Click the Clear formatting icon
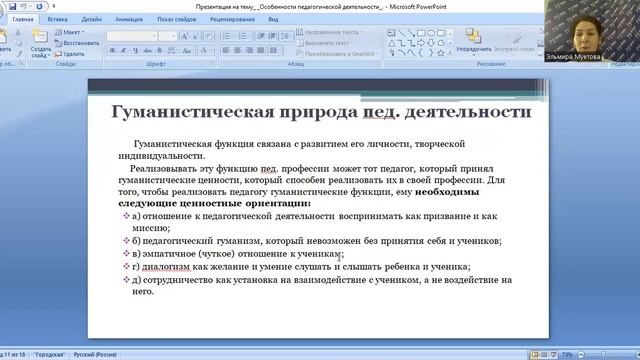Screen dimensions: 640x360 tap(209, 36)
